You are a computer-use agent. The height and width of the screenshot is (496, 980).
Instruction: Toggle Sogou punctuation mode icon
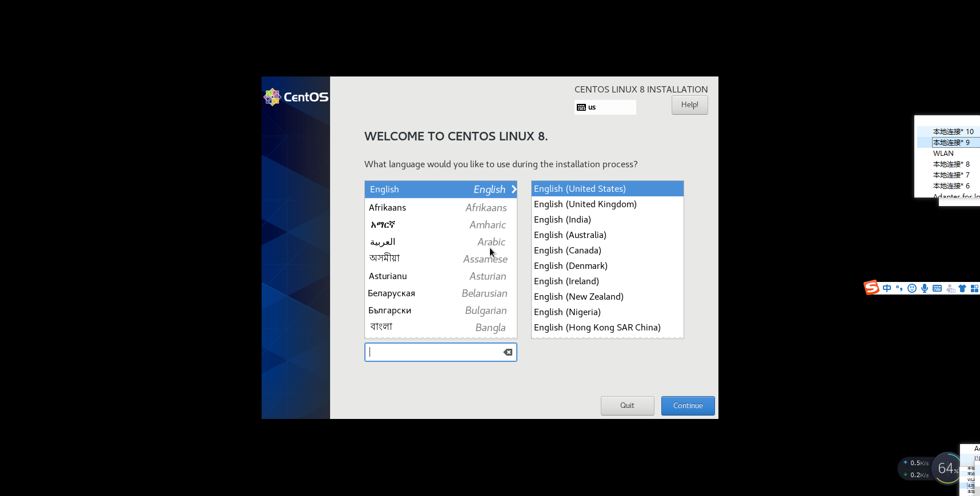click(x=899, y=288)
